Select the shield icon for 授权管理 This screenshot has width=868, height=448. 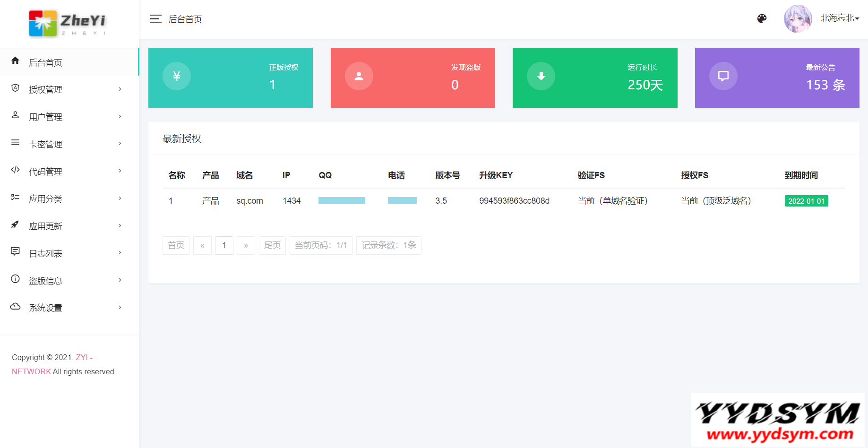coord(15,89)
